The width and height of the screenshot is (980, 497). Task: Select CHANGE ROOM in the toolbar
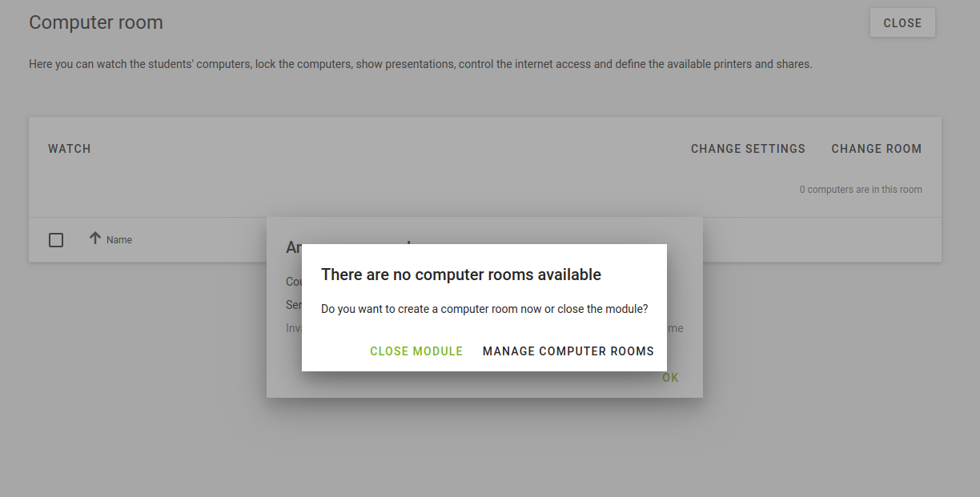coord(876,149)
